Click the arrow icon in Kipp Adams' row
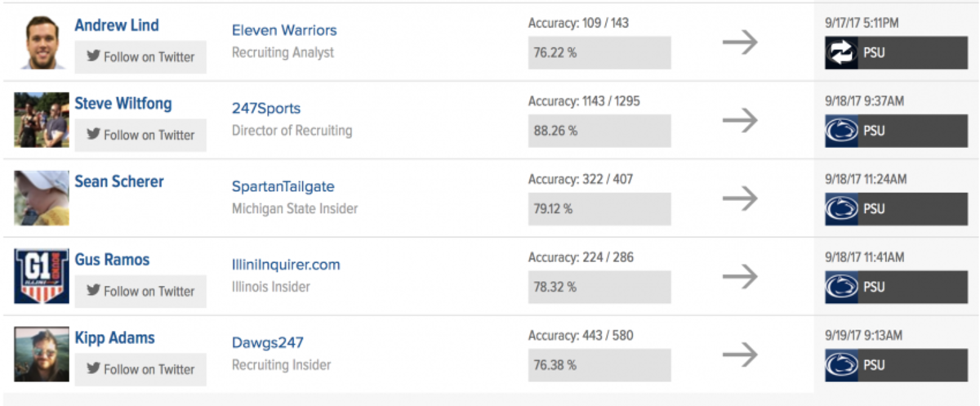 [740, 355]
